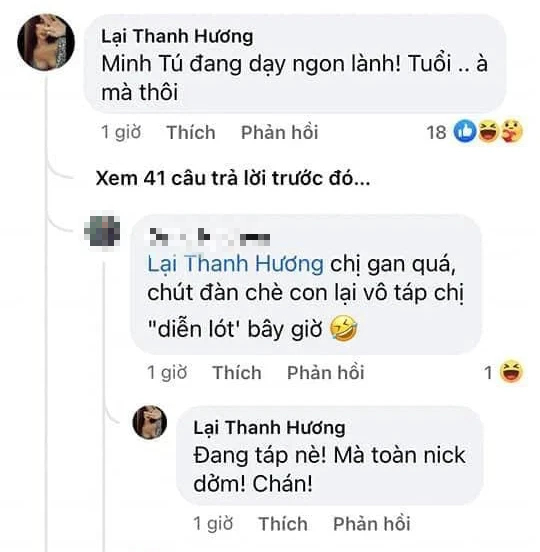Viewport: 540px width, 552px height.
Task: Click Phản hồi under the 'Đang táp nè' reply
Action: pyautogui.click(x=372, y=523)
